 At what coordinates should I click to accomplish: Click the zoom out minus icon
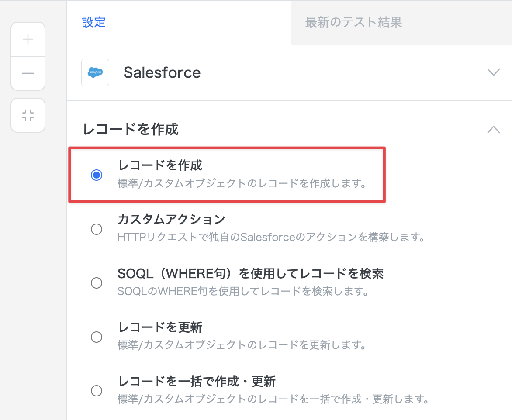(28, 73)
